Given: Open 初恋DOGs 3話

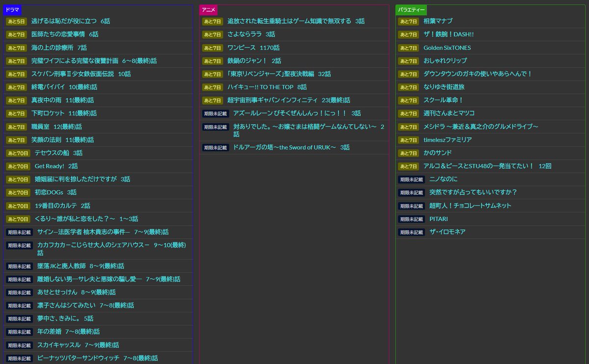Looking at the screenshot, I should point(55,192).
